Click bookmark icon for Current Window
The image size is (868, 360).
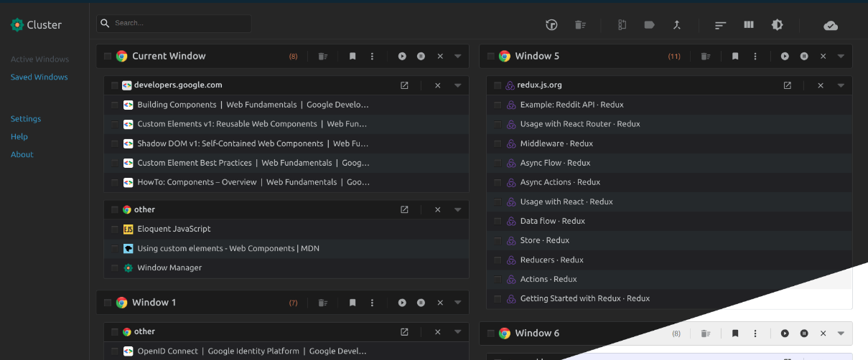[353, 56]
